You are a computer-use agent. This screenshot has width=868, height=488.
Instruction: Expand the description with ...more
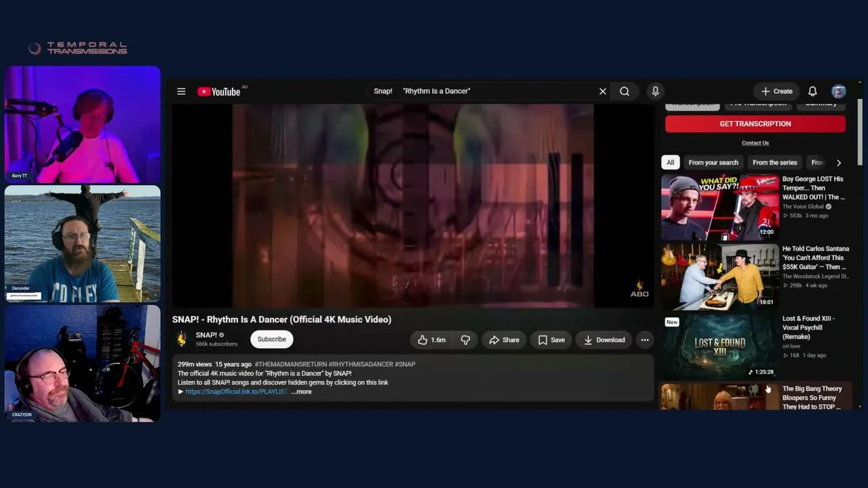pos(302,392)
